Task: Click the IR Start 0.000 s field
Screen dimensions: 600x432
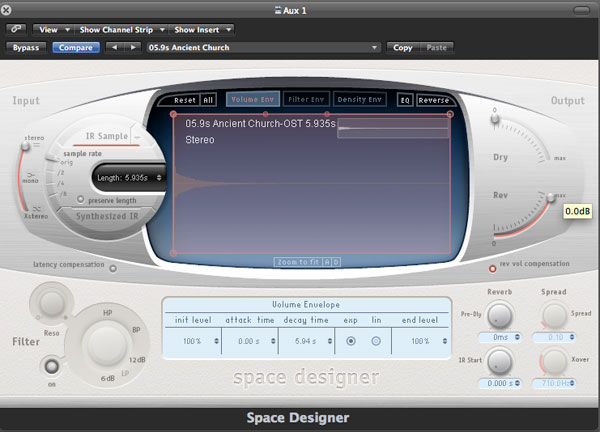Action: click(500, 383)
